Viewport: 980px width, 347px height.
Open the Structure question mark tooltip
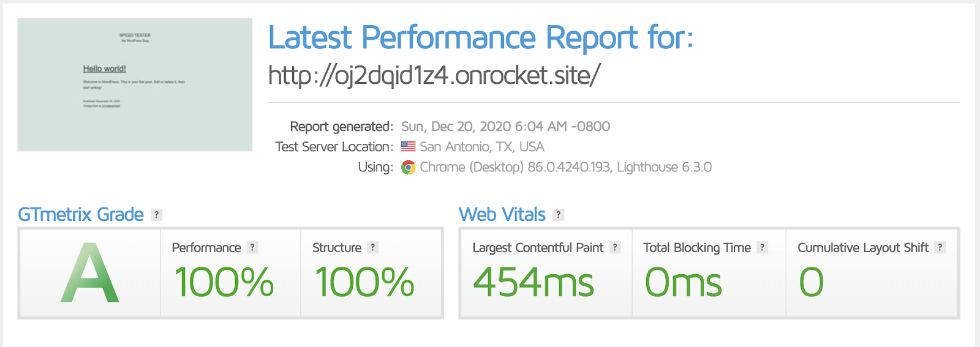tap(373, 247)
